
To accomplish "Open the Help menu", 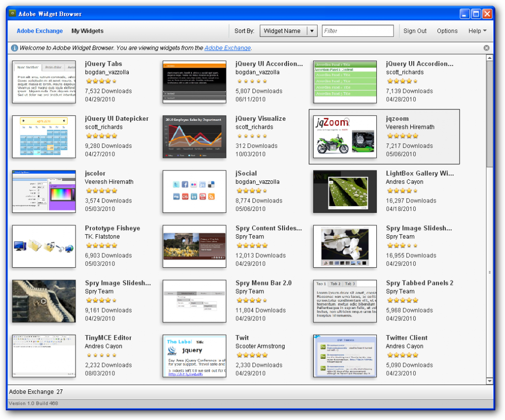I will click(477, 31).
